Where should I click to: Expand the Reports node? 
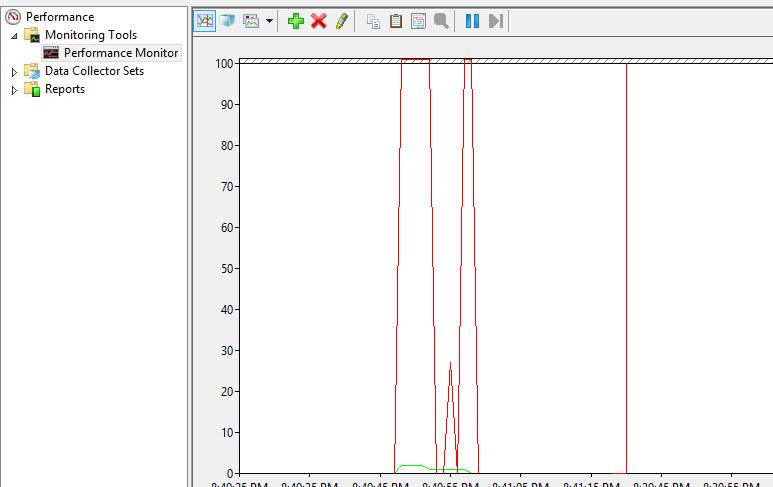(14, 90)
